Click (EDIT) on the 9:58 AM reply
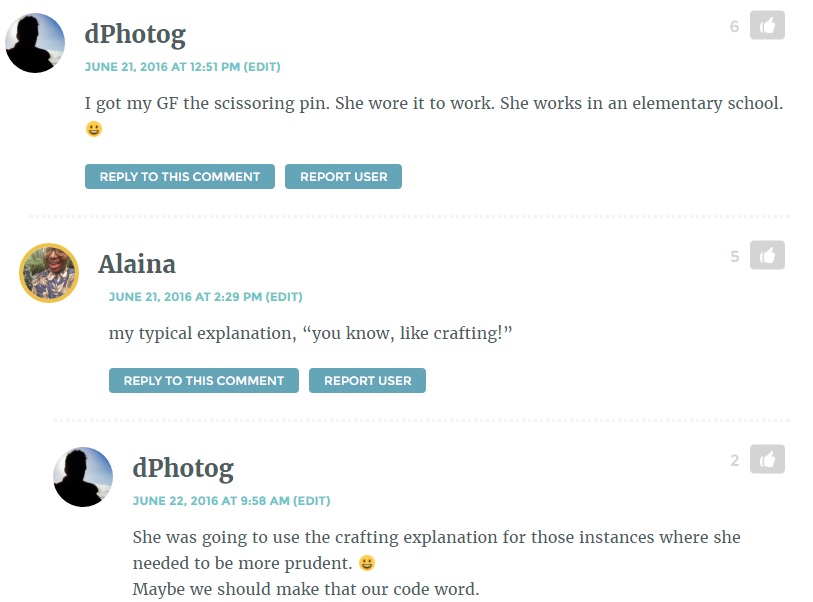This screenshot has height=602, width=813. (312, 500)
